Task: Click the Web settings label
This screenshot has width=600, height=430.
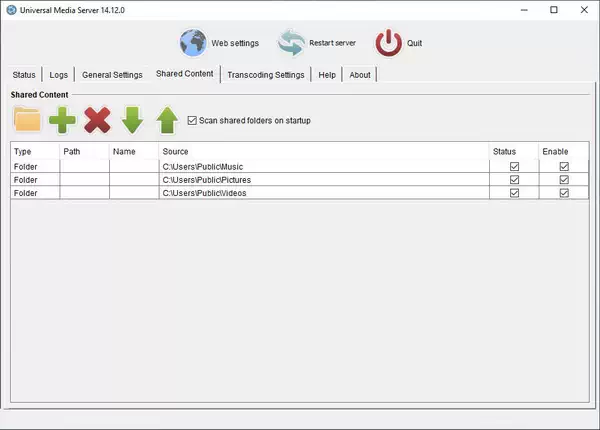Action: click(235, 43)
